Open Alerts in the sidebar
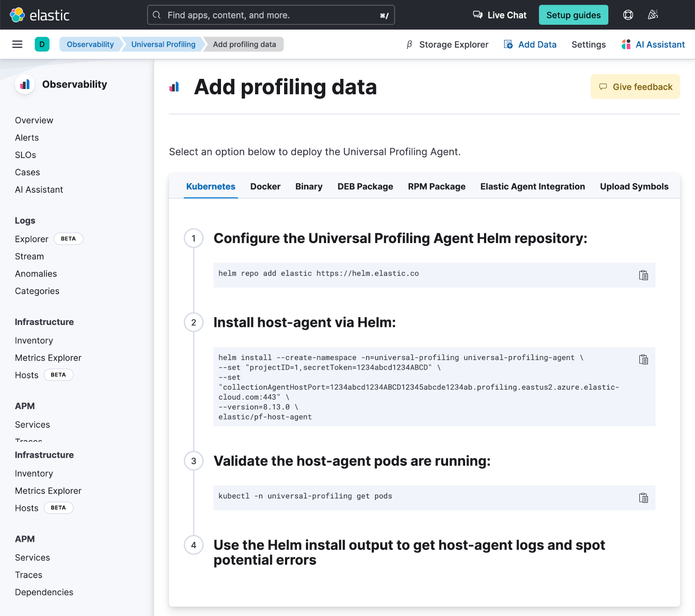Screen dimensions: 695x616 (x=27, y=137)
